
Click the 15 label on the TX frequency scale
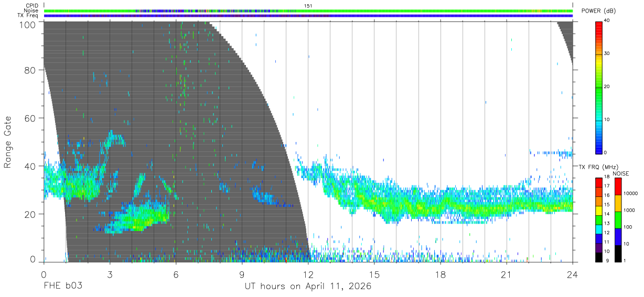[x=607, y=205]
